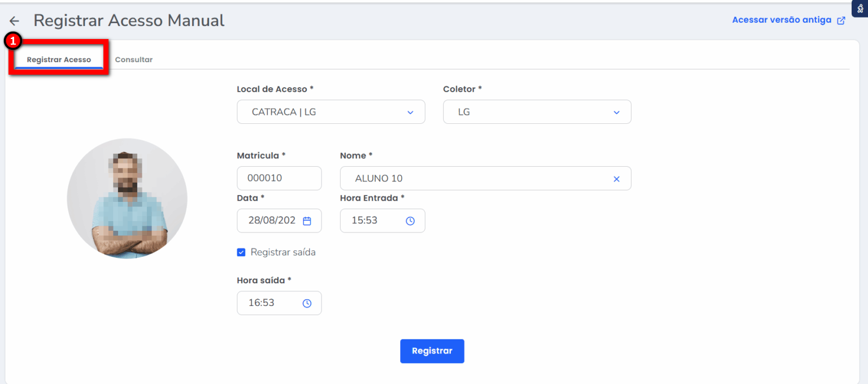Expand the Local de Acesso dropdown
This screenshot has height=384, width=868.
[x=331, y=112]
